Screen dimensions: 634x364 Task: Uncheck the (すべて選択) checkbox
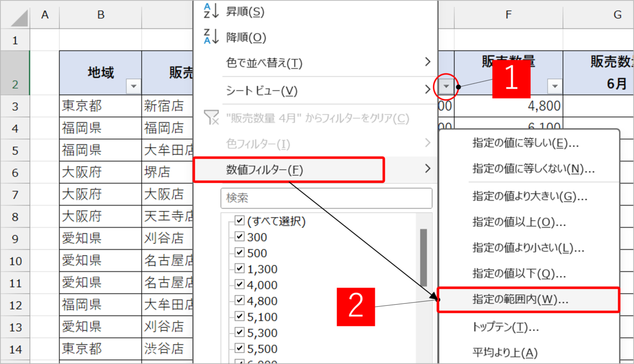point(239,221)
